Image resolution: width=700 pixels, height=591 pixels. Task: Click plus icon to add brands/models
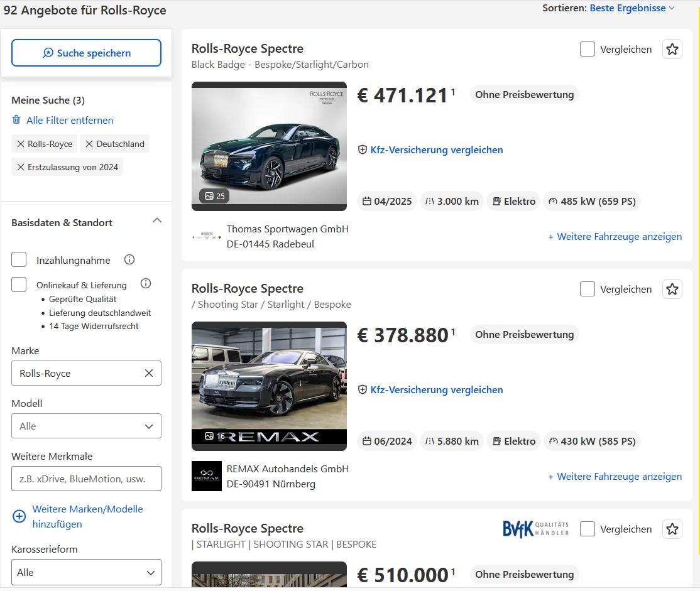[19, 516]
